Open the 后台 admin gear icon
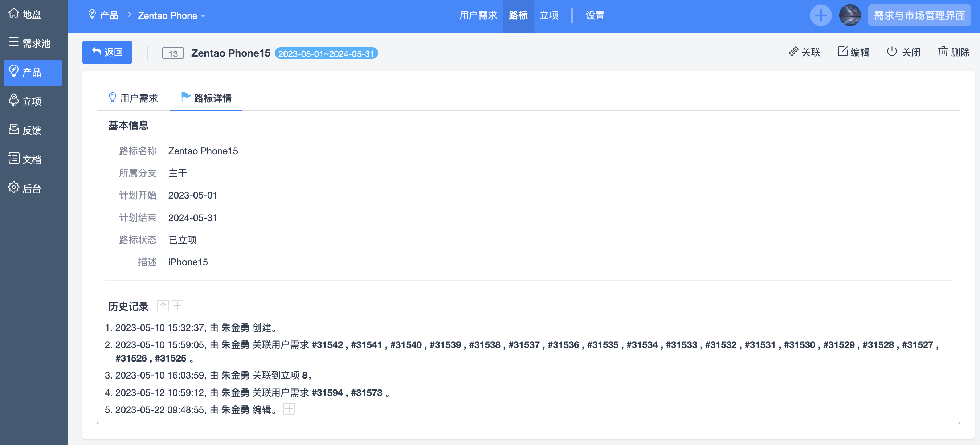The width and height of the screenshot is (980, 445). (x=14, y=188)
